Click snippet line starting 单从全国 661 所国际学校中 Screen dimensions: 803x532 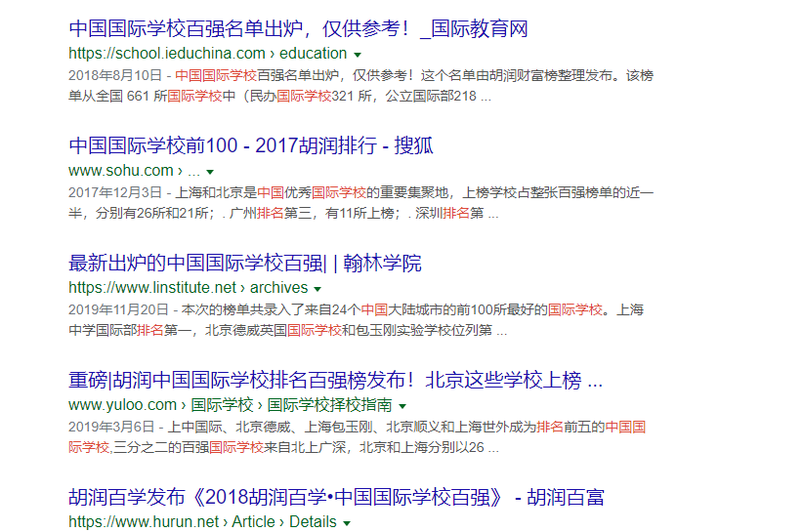279,97
